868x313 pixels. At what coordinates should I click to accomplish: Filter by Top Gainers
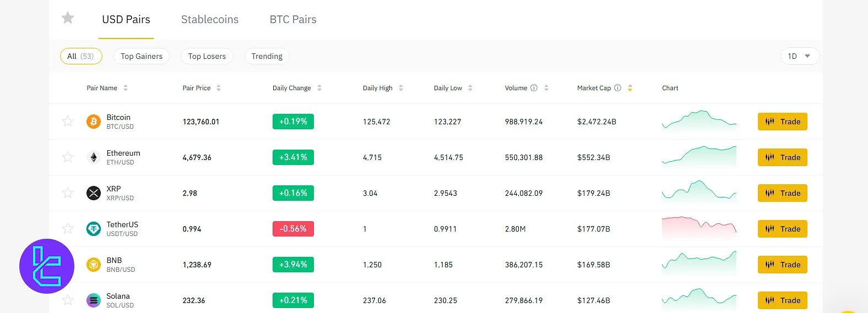pyautogui.click(x=142, y=56)
